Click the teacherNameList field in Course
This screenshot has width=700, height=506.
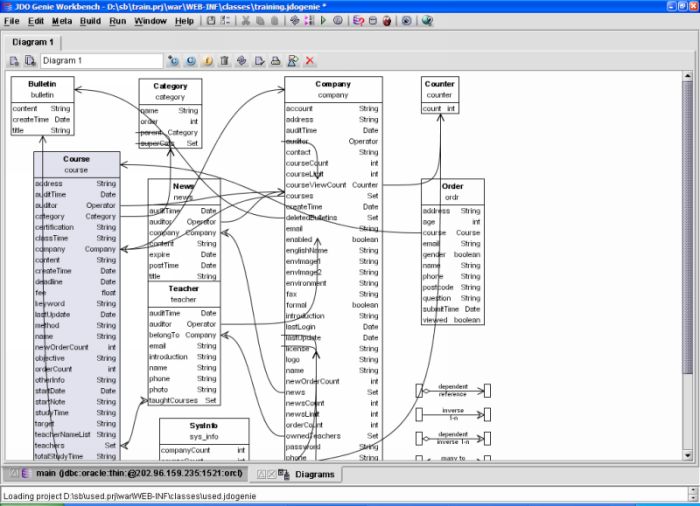[76, 435]
